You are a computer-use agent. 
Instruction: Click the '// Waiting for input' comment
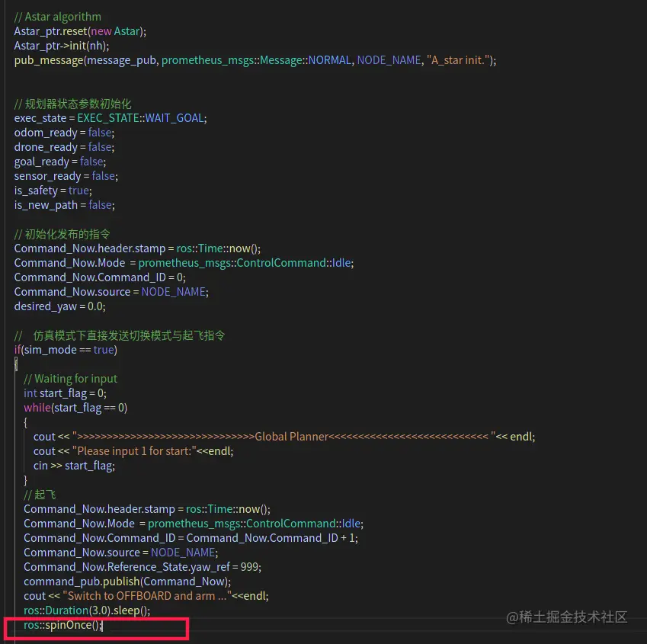tap(71, 379)
